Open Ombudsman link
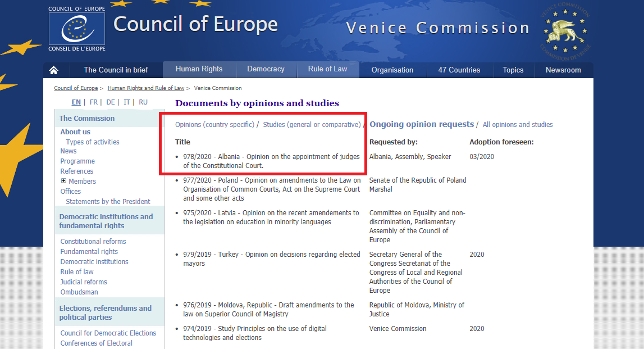The width and height of the screenshot is (644, 349). pyautogui.click(x=79, y=292)
